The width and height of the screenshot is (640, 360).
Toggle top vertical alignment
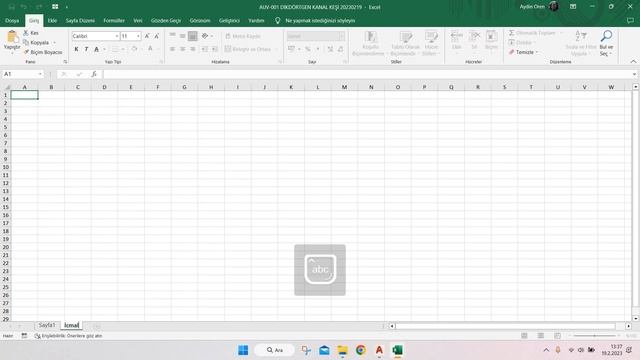(172, 36)
